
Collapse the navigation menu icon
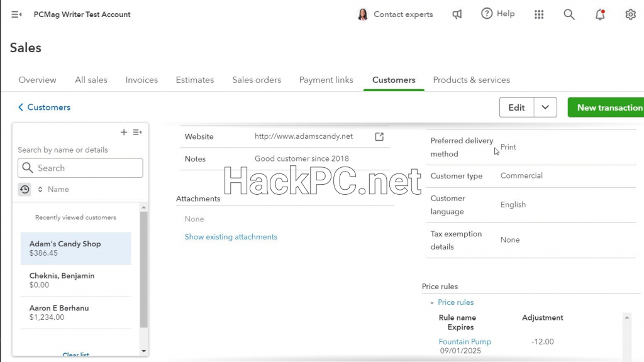16,14
